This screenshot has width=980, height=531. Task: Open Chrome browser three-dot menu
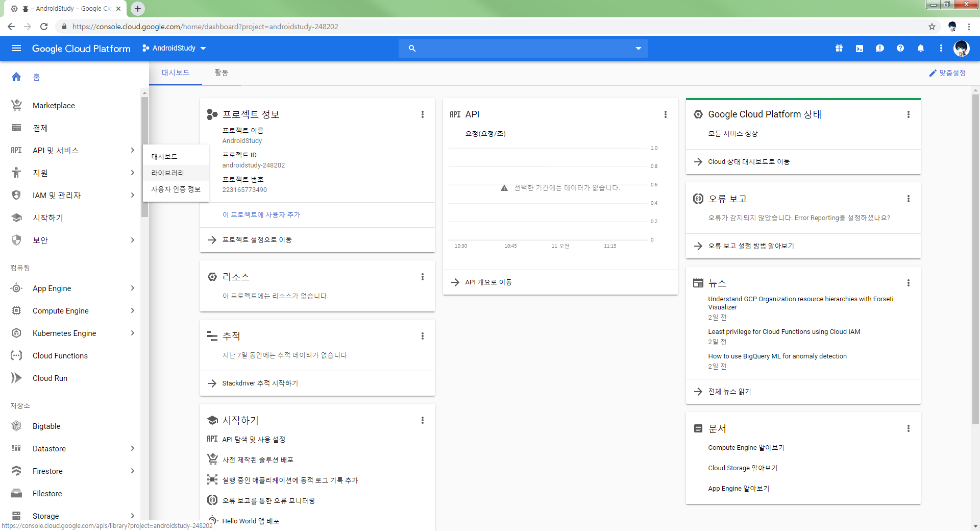969,27
